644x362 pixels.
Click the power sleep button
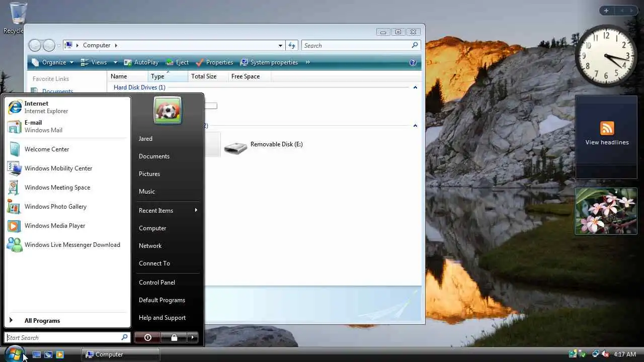[x=148, y=337]
